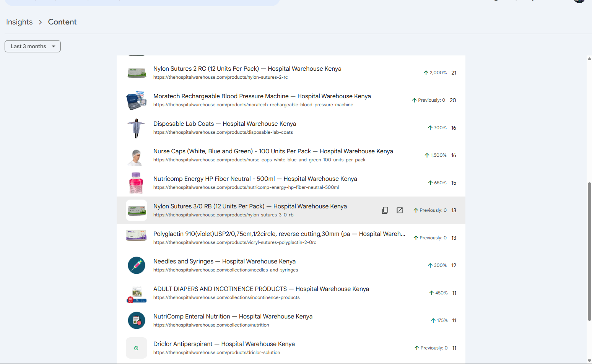Click the Needles and Syringes collection icon
The height and width of the screenshot is (364, 592).
[137, 265]
